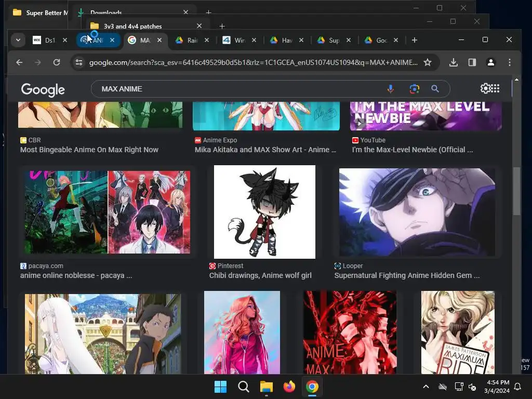Open Google apps grid

(495, 88)
